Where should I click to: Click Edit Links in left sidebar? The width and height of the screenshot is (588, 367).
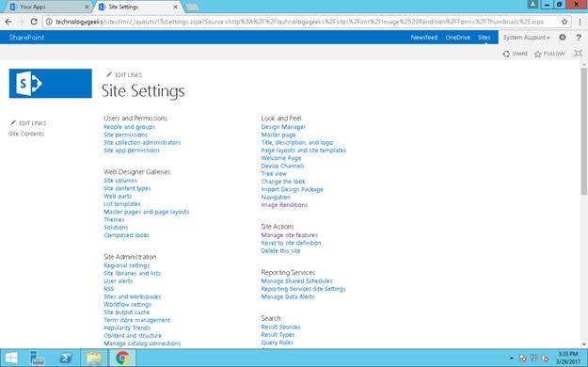28,123
